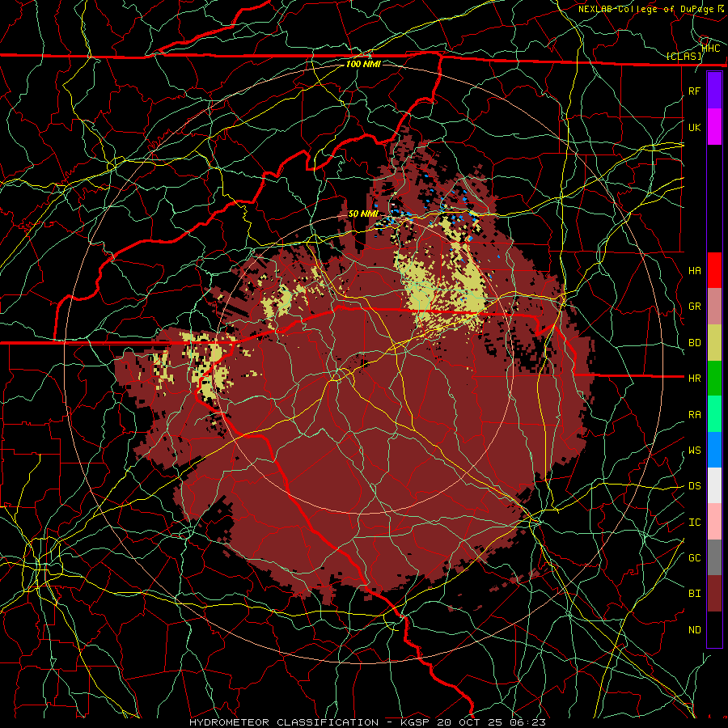Screen dimensions: 728x728
Task: Click the DS legend label
Action: (x=695, y=486)
